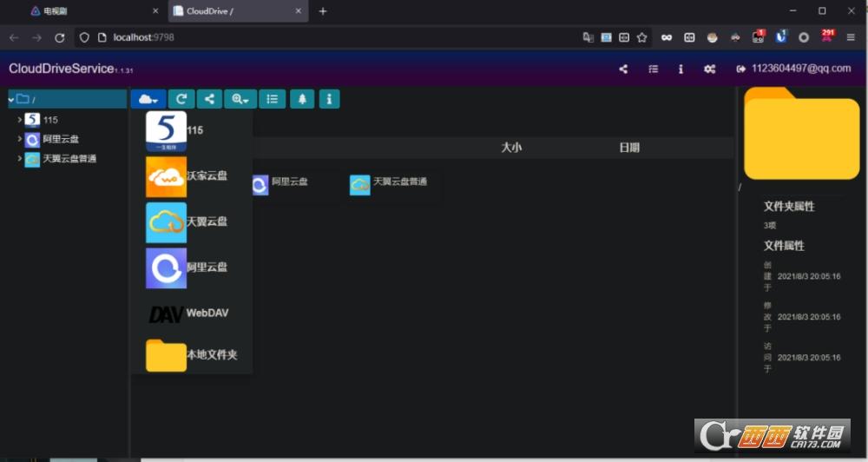Viewport: 868px width, 462px height.
Task: Select the root folder in tree
Action: pos(67,99)
